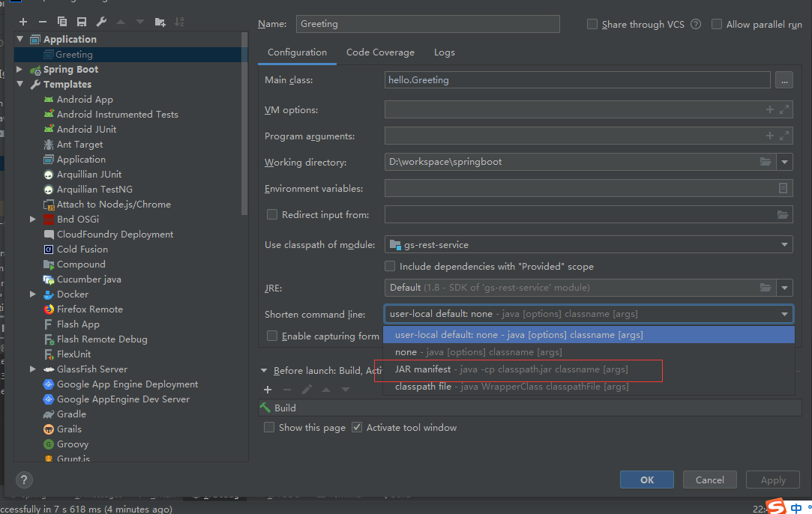Browse for main class with ellipsis button
812x514 pixels.
(x=784, y=80)
